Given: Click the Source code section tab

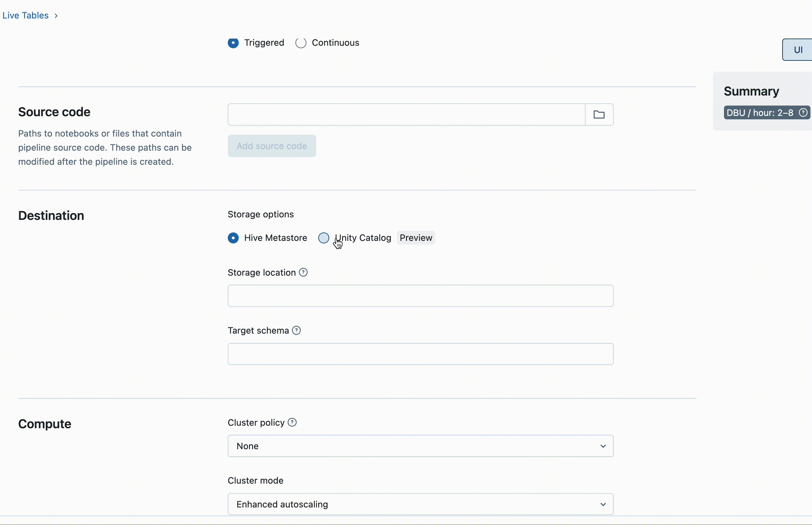Looking at the screenshot, I should click(54, 111).
